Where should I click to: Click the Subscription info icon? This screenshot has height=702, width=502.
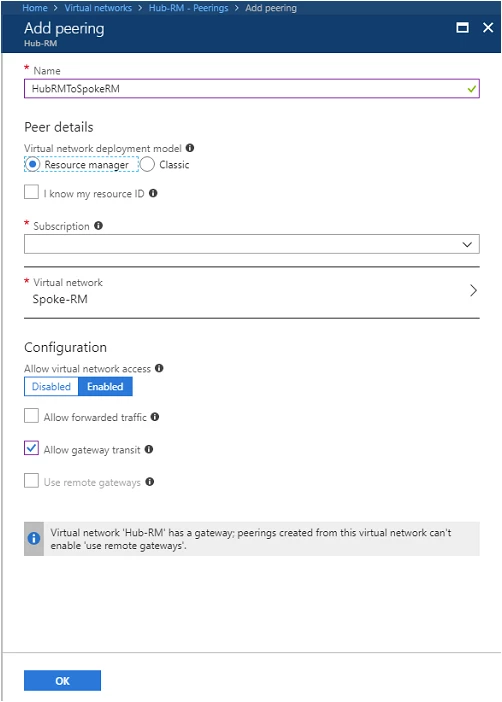pyautogui.click(x=99, y=226)
